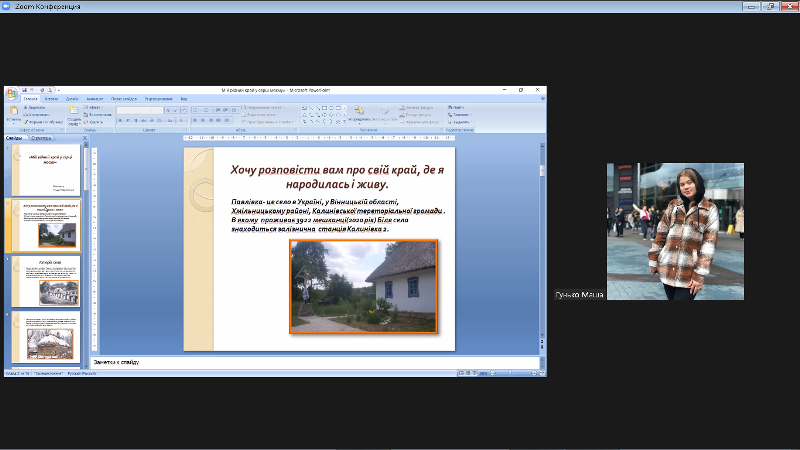Image resolution: width=800 pixels, height=450 pixels.
Task: Toggle bold text formatting
Action: 120,121
